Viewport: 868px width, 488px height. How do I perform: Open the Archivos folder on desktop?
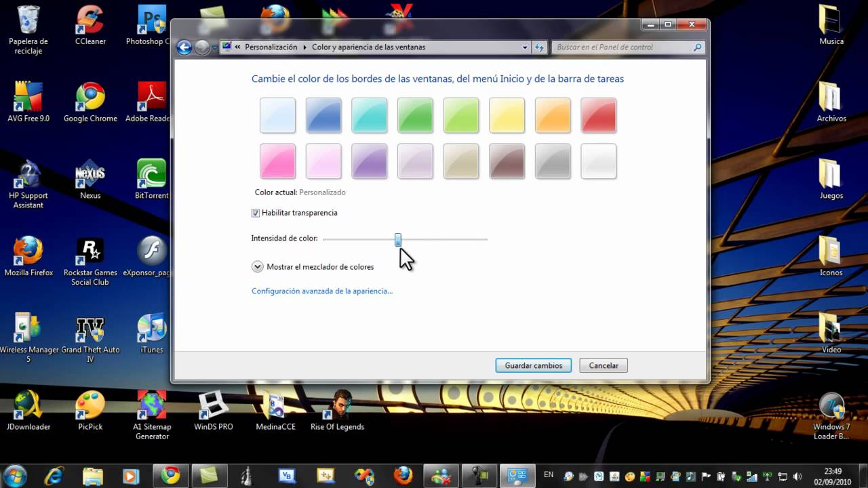click(831, 103)
